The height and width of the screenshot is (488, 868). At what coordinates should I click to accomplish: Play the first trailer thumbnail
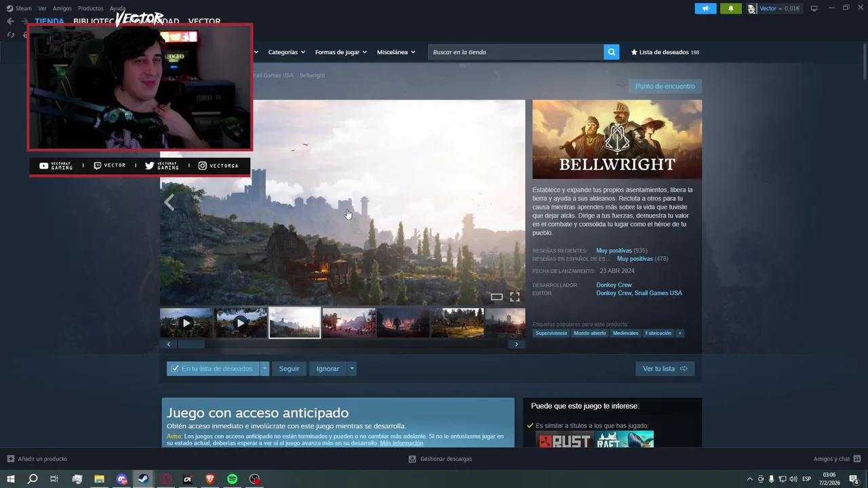coord(186,323)
